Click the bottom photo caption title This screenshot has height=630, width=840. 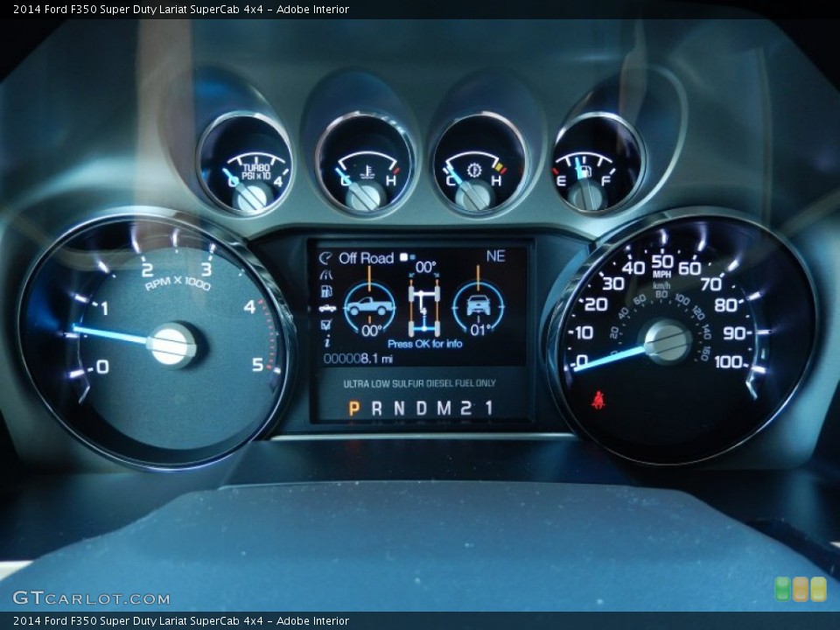click(x=181, y=621)
